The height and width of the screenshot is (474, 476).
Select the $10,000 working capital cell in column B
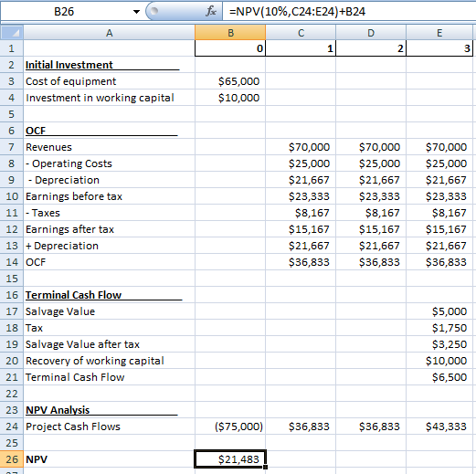(x=230, y=98)
